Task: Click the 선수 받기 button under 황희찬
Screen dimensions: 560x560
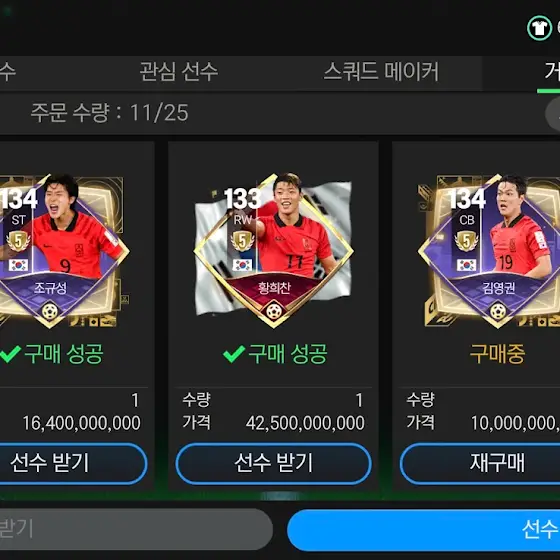Action: (273, 464)
